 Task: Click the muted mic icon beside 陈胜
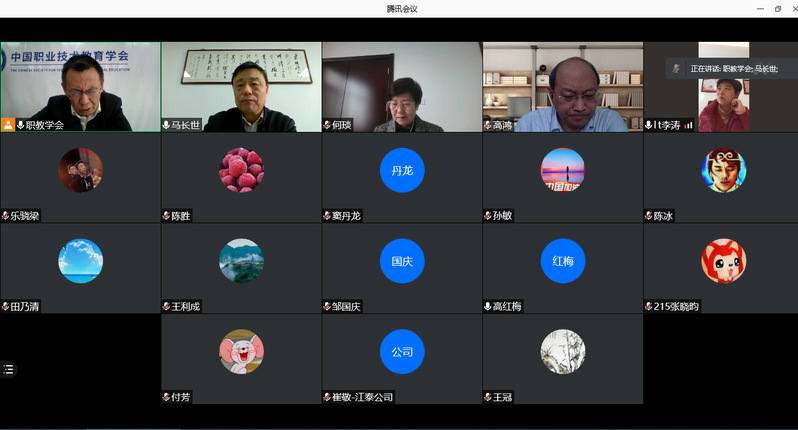(x=166, y=216)
